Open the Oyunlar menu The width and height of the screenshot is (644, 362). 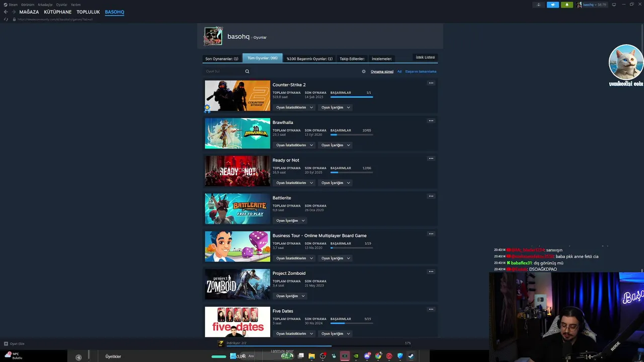tap(62, 5)
